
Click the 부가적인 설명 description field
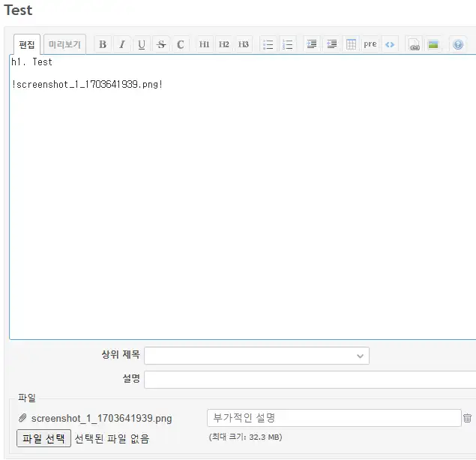[334, 418]
